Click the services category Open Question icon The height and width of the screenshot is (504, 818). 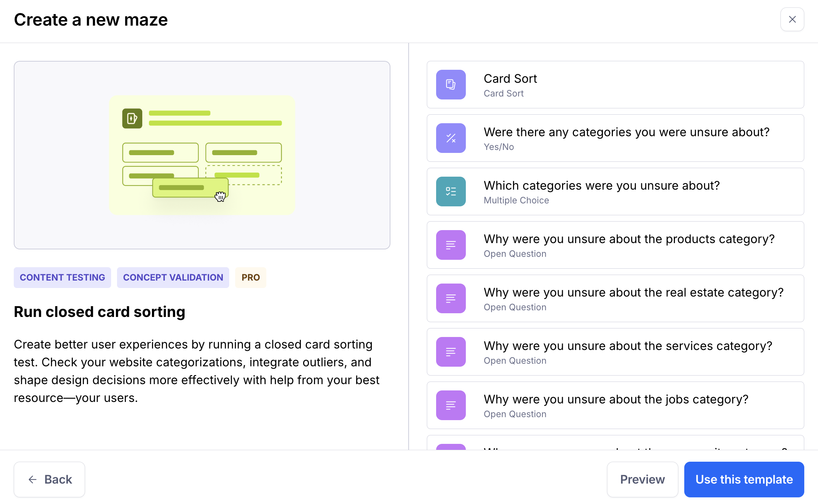tap(451, 352)
